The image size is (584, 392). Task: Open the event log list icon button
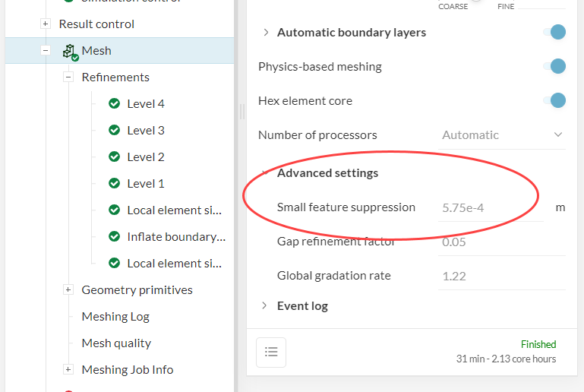point(271,352)
